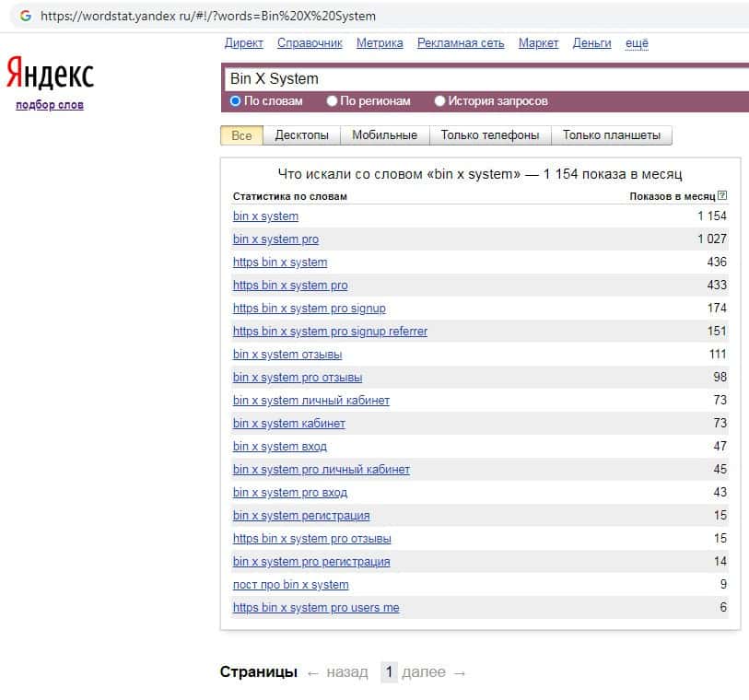Select the Только телефоны tab
Screen dimensions: 749x700
(489, 135)
